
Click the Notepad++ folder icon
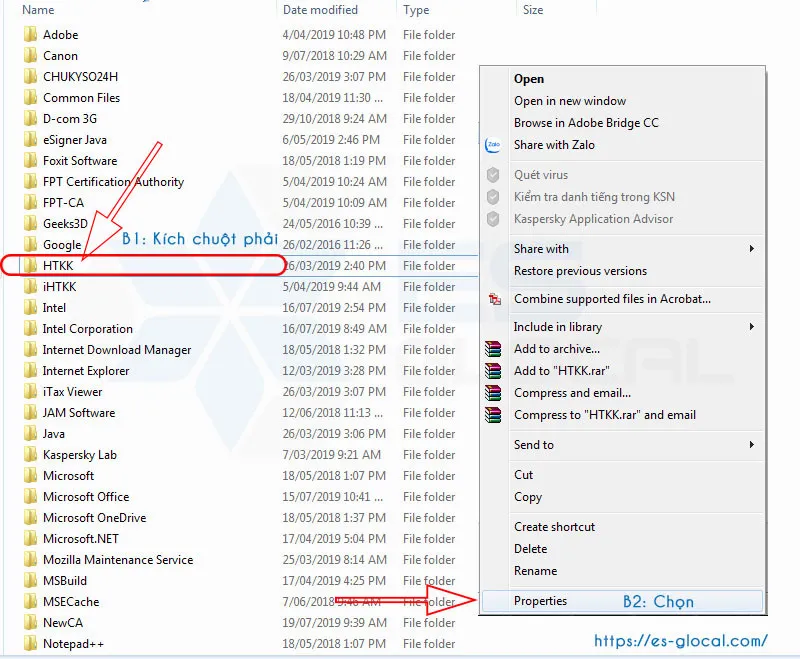click(31, 644)
